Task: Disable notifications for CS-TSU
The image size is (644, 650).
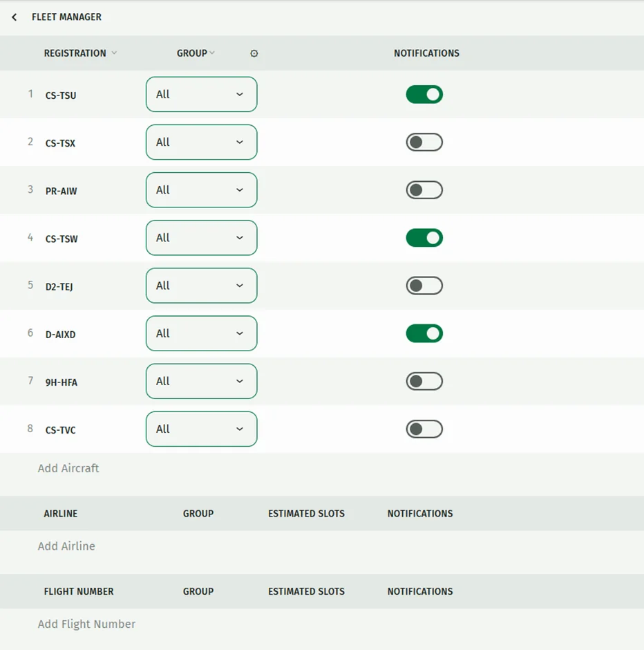Action: (x=424, y=95)
